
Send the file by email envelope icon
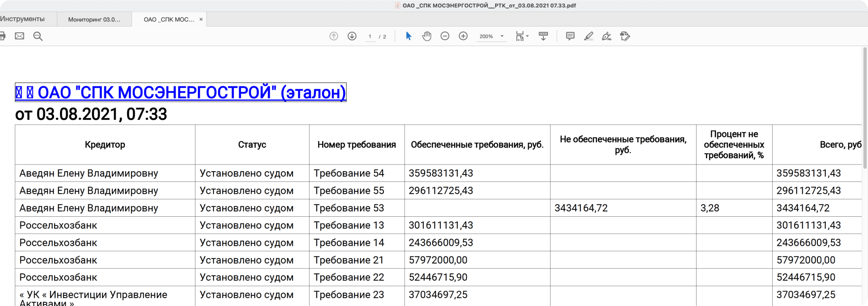coord(20,36)
